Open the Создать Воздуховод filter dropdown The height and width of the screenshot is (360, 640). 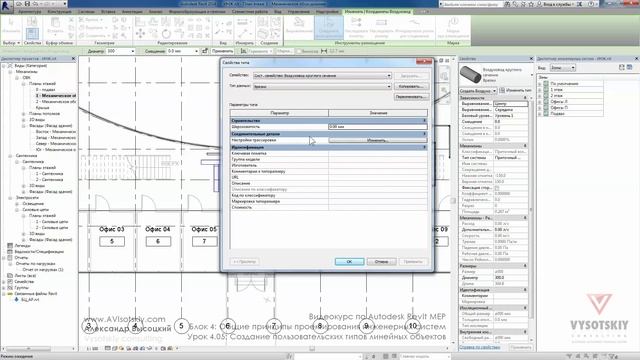pos(478,91)
